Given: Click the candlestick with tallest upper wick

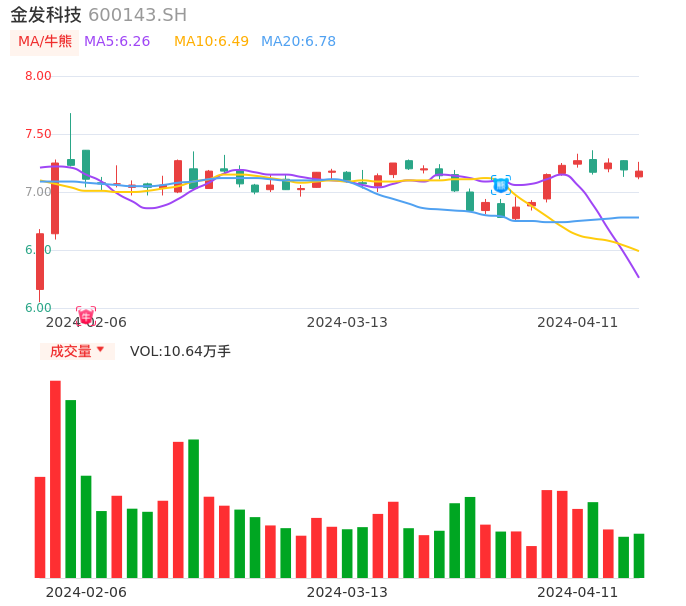Looking at the screenshot, I should (70, 140).
